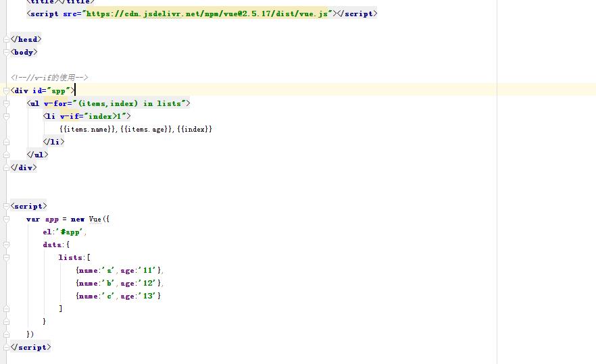This screenshot has height=364, width=596.
Task: Click the 'app' variable name after var
Action: 51,219
